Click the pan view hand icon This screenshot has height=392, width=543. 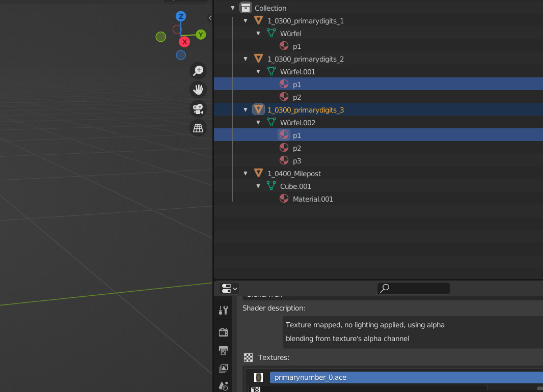click(198, 90)
